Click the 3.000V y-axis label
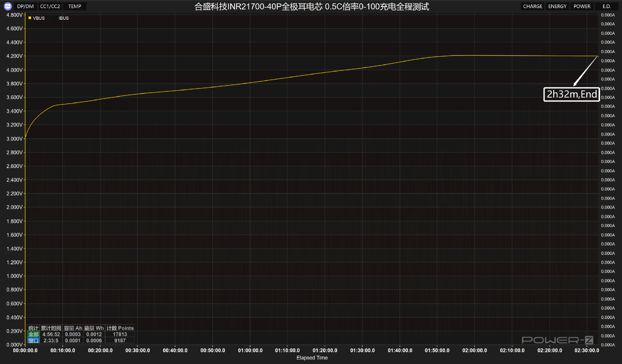Image resolution: width=622 pixels, height=364 pixels. coord(15,139)
